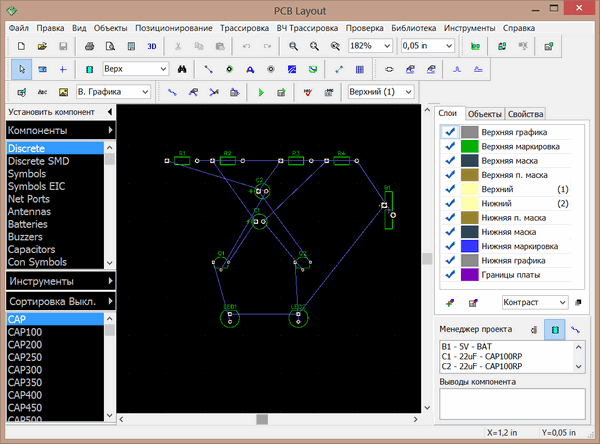Open the Контраст display mode dropdown

coord(562,302)
